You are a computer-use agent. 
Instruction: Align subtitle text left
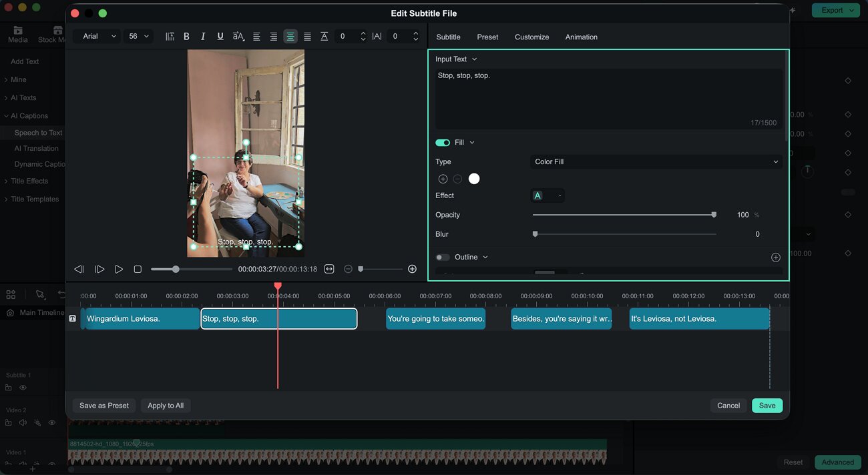(256, 37)
